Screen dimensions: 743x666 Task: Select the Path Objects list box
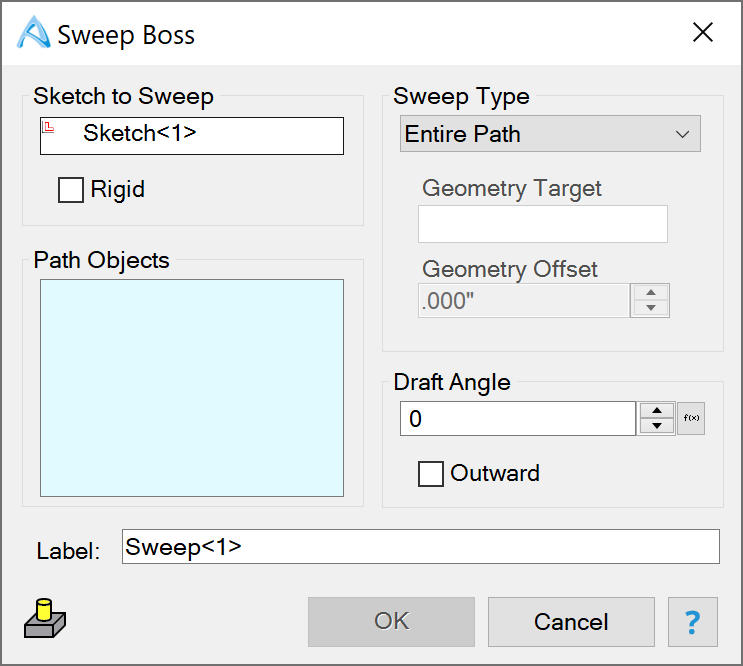coord(192,388)
